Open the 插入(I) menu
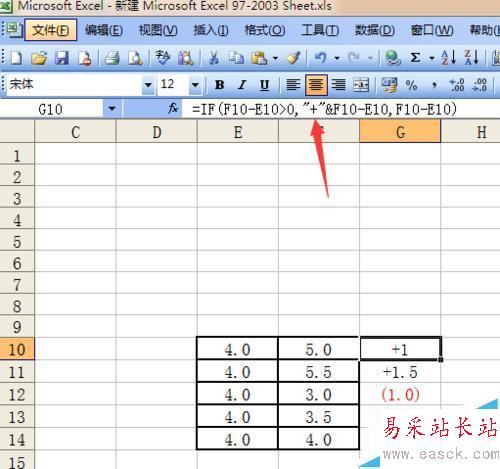500x469 pixels. 211,30
